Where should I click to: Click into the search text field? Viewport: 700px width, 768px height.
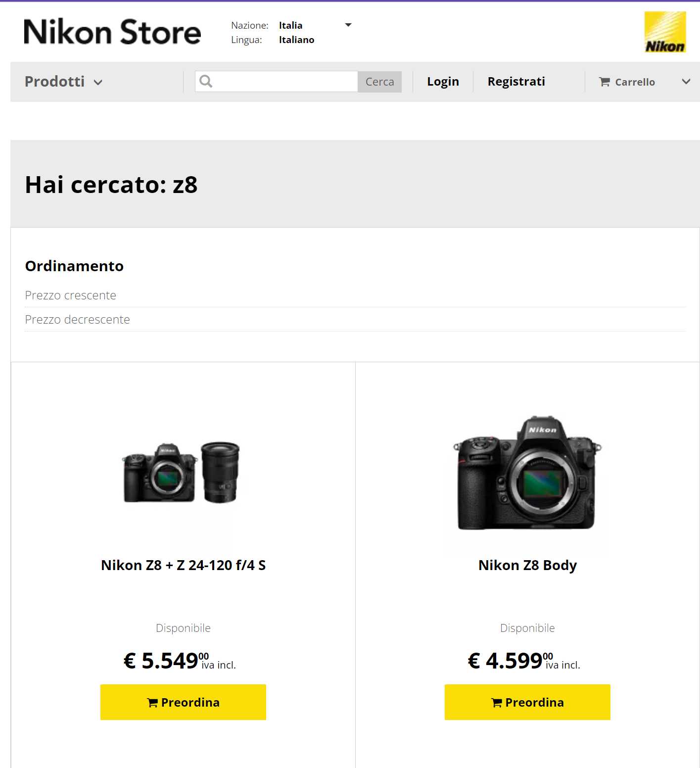(x=285, y=82)
